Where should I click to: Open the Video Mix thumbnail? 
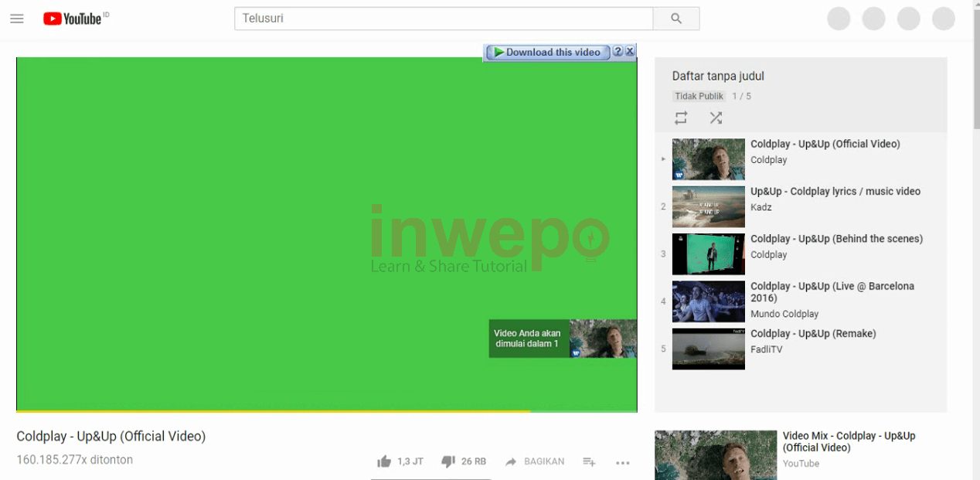click(716, 455)
